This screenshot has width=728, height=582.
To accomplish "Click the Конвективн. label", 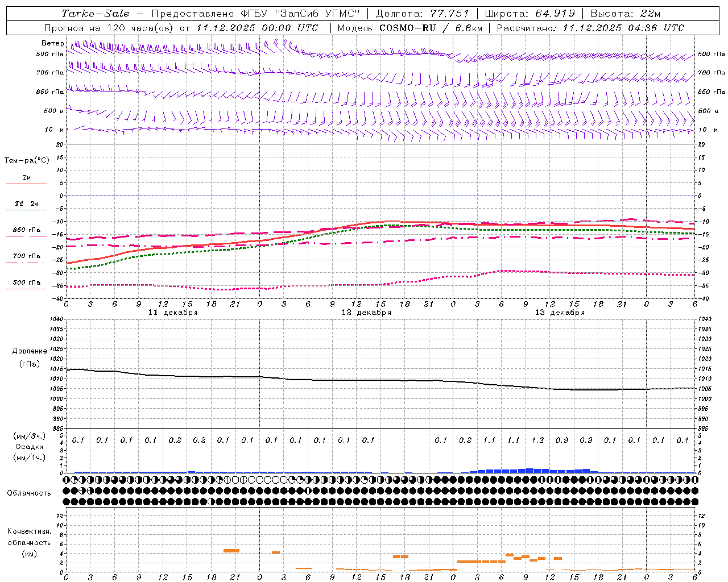I will (x=30, y=531).
